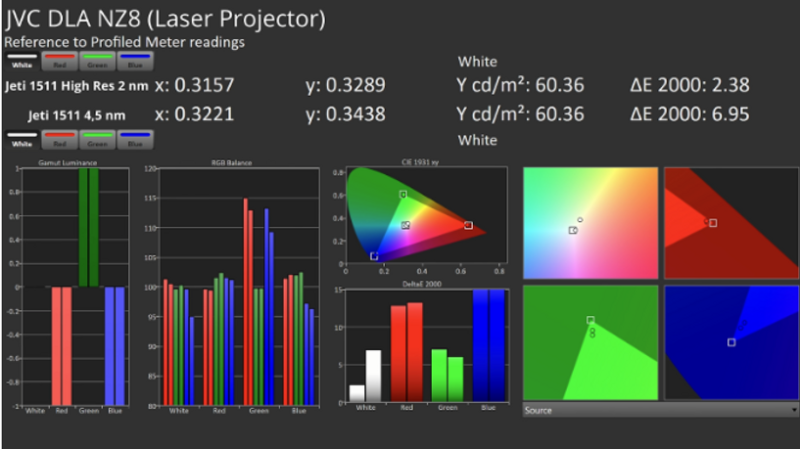Click the blue zoomed chromaticity panel
The width and height of the screenshot is (800, 449).
point(732,342)
